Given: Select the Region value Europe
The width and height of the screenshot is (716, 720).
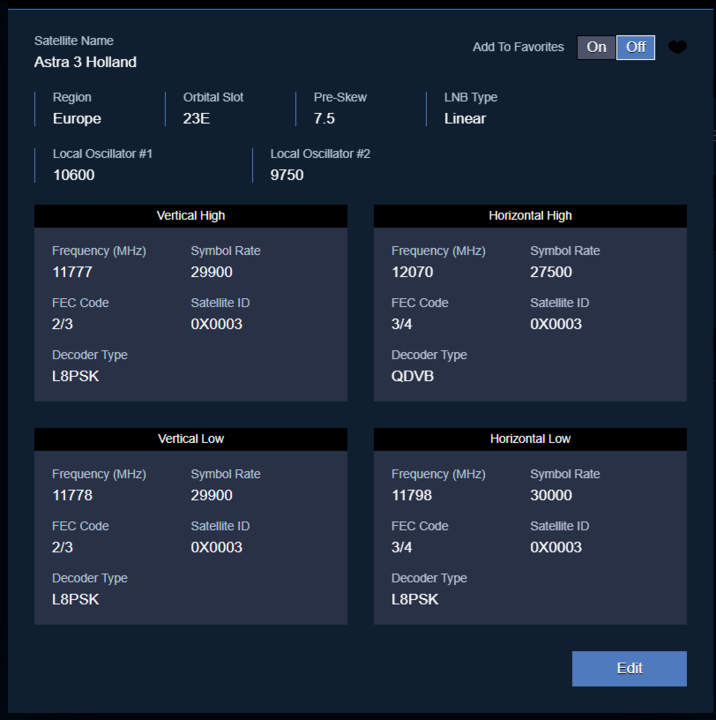Looking at the screenshot, I should click(x=77, y=118).
